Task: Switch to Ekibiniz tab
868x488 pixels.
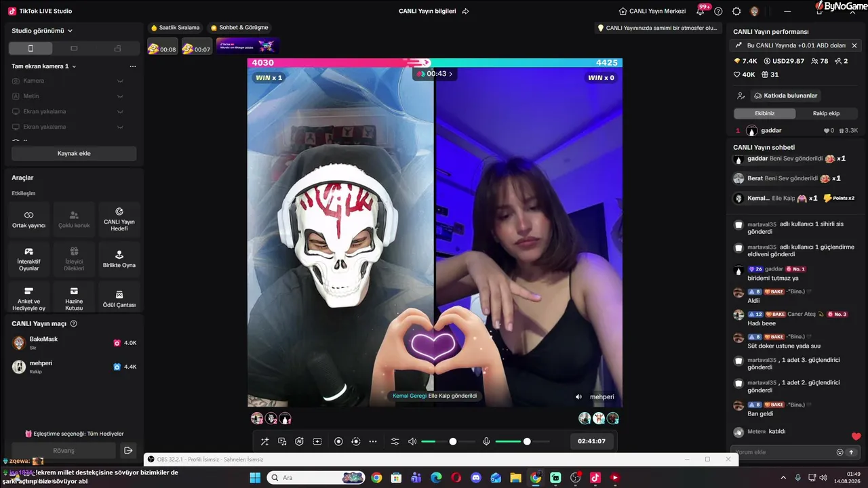Action: point(764,113)
